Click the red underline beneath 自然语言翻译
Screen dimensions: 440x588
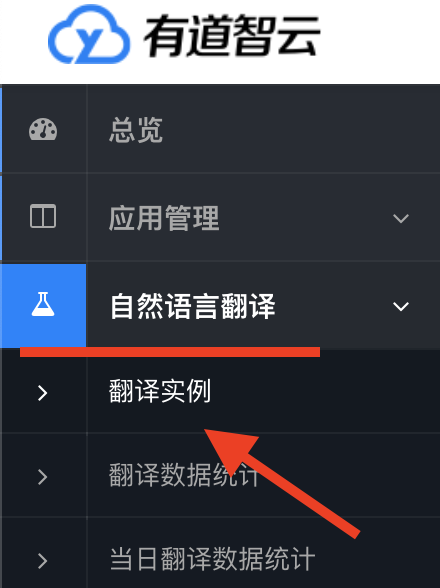click(x=170, y=352)
